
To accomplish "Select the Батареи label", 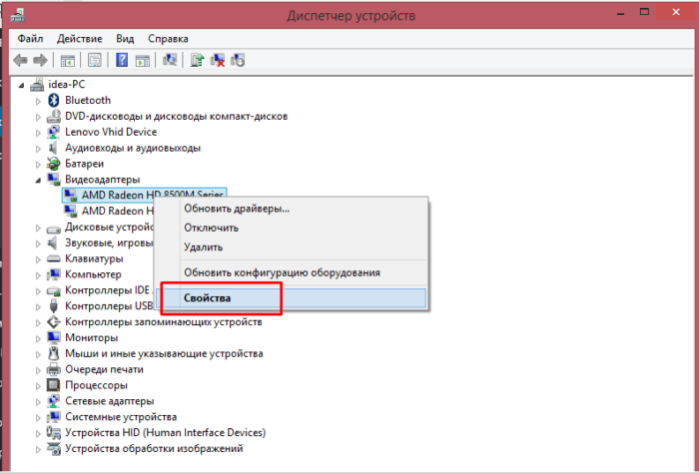I will [x=84, y=164].
